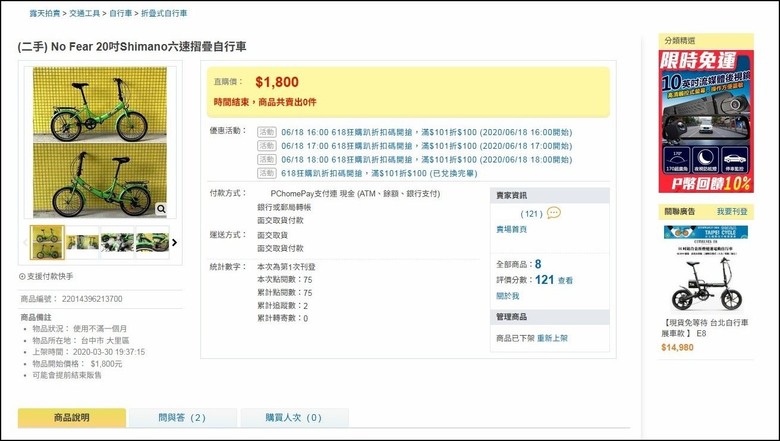Click the 時間結束，商品共賣出0件 notice
The height and width of the screenshot is (441, 780).
pos(265,102)
